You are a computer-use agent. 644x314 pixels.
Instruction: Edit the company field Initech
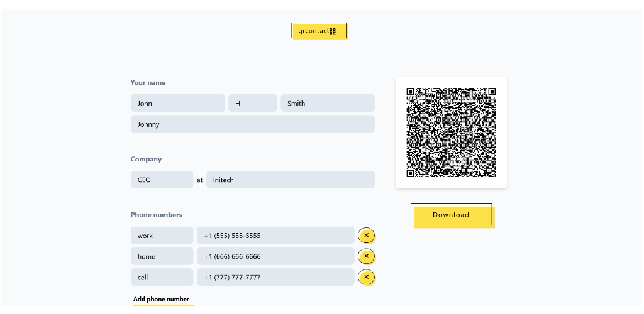[x=291, y=180]
